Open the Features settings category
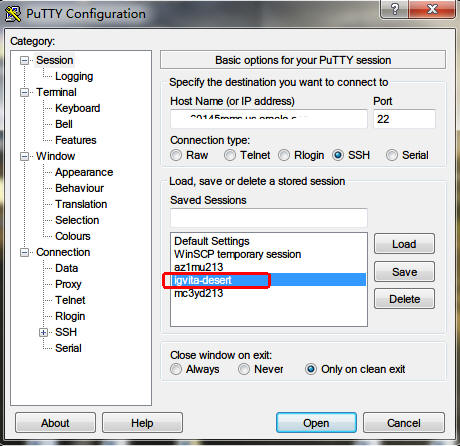460x446 pixels. pos(75,140)
